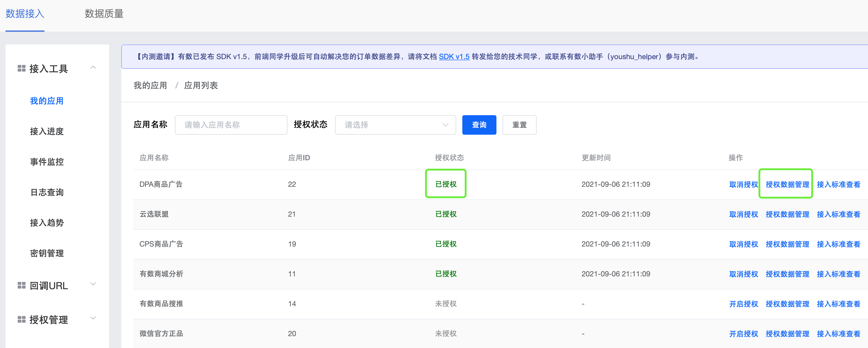Click the 更新时间 column header
This screenshot has height=348, width=868.
[596, 158]
